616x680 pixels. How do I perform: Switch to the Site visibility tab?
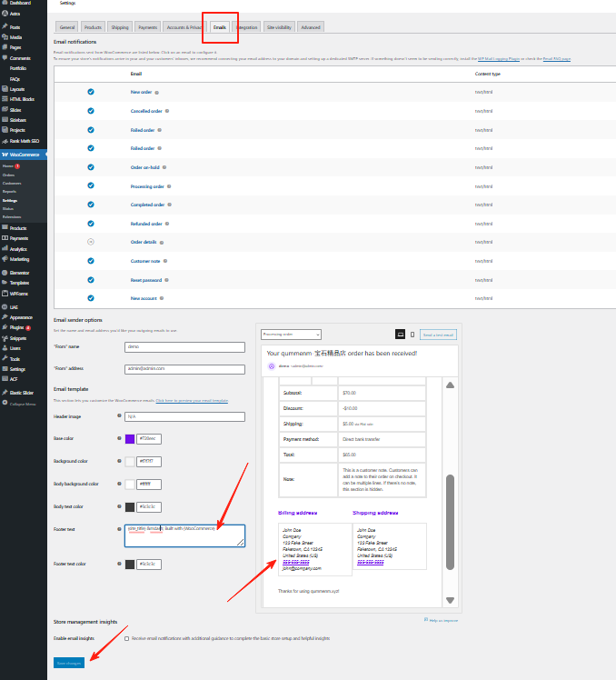tap(279, 27)
